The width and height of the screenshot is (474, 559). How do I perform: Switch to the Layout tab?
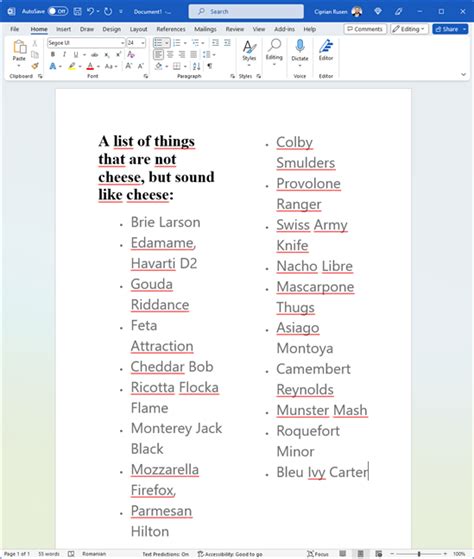138,29
